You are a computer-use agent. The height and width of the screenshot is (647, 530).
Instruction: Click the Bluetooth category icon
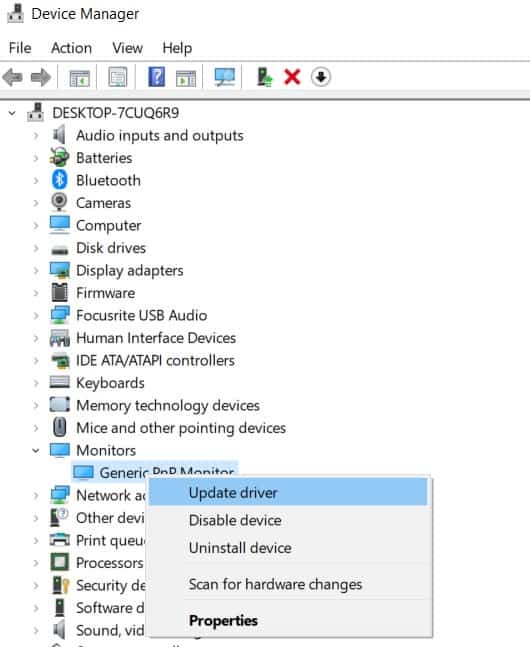59,180
